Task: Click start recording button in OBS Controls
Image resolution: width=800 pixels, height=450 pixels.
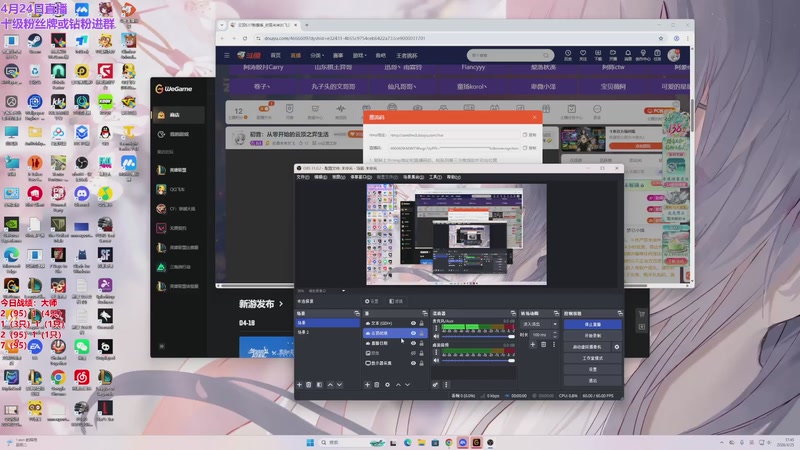Action: tap(592, 336)
